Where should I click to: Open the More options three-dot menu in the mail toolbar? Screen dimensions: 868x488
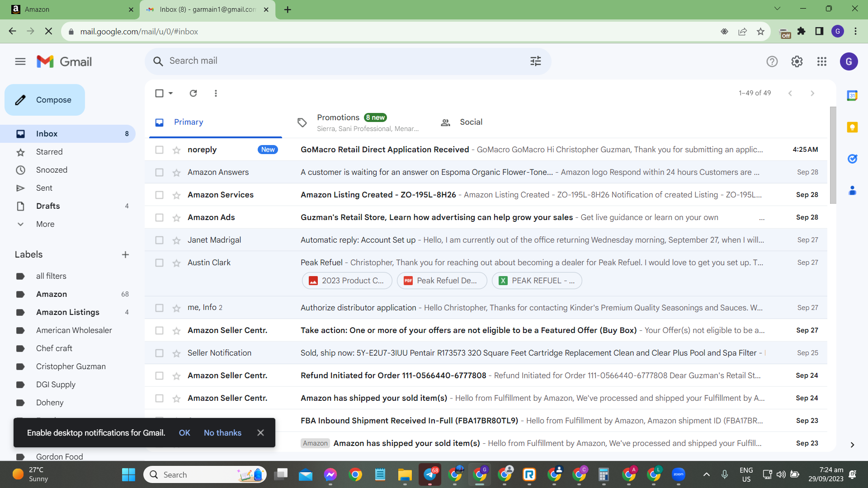click(216, 93)
